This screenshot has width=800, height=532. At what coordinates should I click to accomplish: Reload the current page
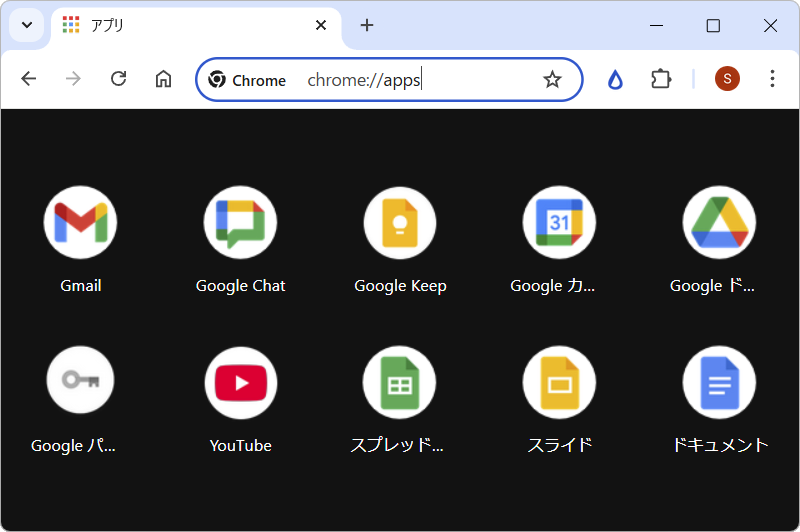(118, 79)
